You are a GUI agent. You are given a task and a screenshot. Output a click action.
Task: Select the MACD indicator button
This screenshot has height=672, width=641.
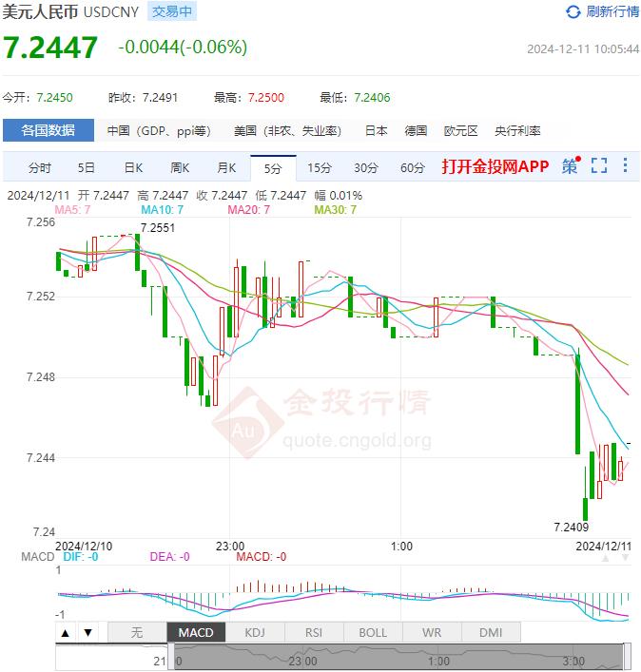196,633
